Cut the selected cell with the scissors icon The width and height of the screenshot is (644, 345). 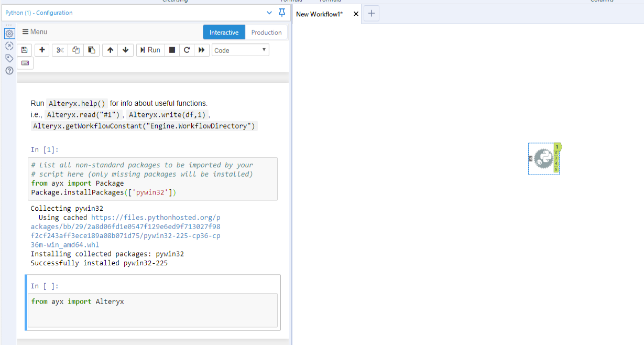point(60,50)
